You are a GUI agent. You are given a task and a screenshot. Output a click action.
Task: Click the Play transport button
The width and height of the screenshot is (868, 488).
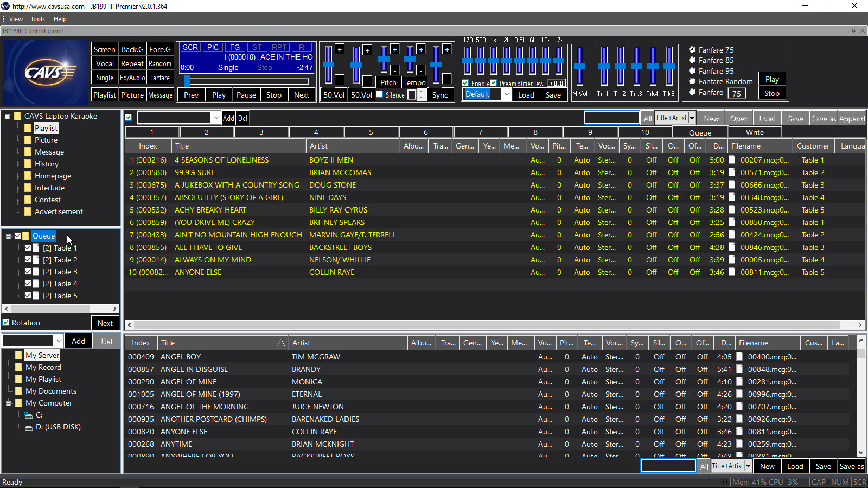pyautogui.click(x=219, y=95)
